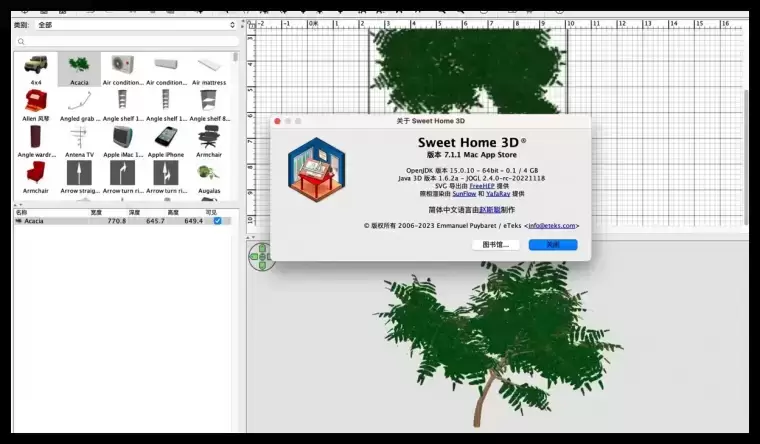Select the red Alien 风琴 item

[x=36, y=105]
